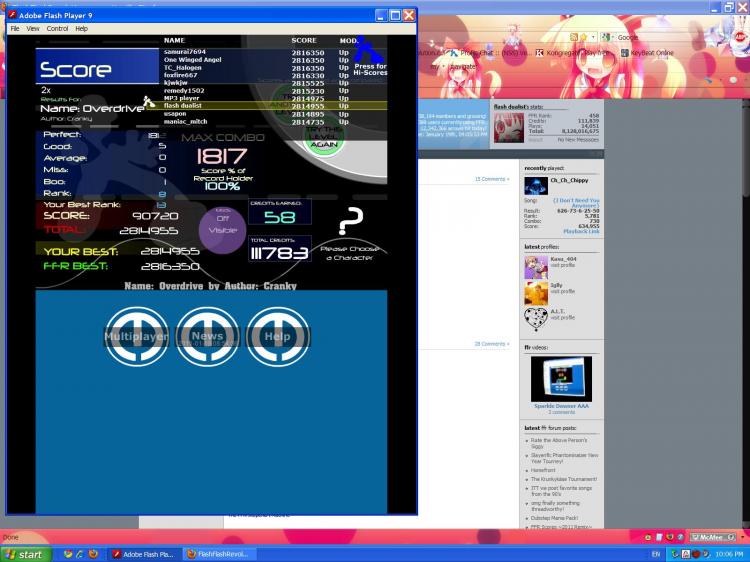Launch Firefox from the quick launch bar

click(93, 554)
